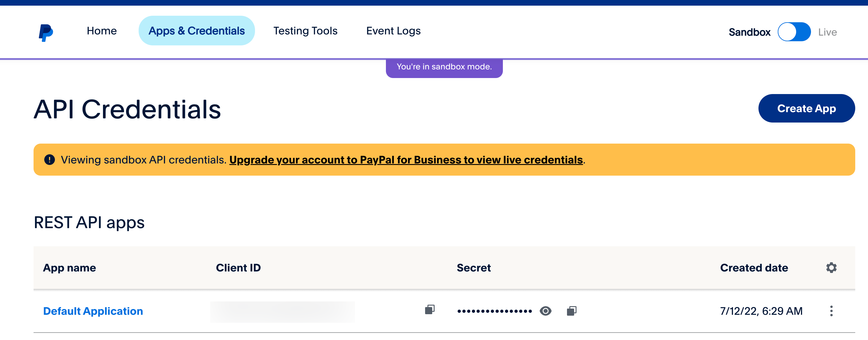
Task: Expand app list settings via gear control
Action: point(831,268)
